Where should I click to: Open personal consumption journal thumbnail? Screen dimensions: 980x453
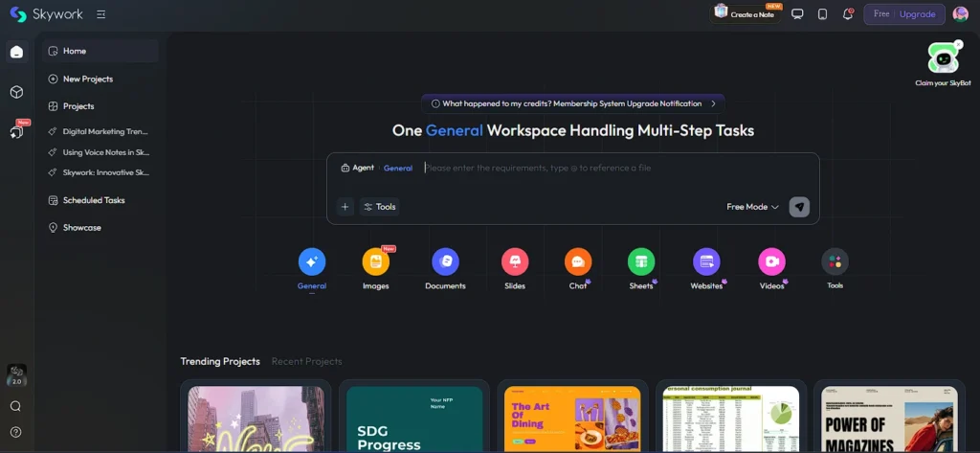coord(731,417)
